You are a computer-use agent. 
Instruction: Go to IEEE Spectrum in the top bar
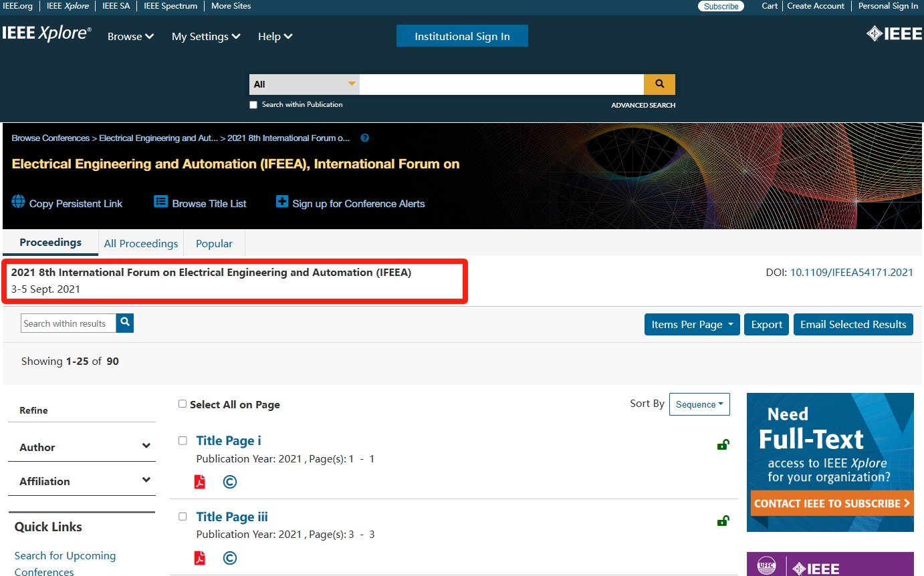pos(170,6)
